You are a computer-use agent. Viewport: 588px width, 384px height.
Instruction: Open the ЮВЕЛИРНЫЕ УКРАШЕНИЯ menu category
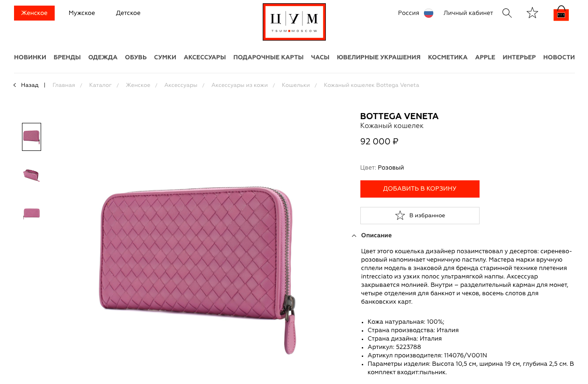coord(379,57)
